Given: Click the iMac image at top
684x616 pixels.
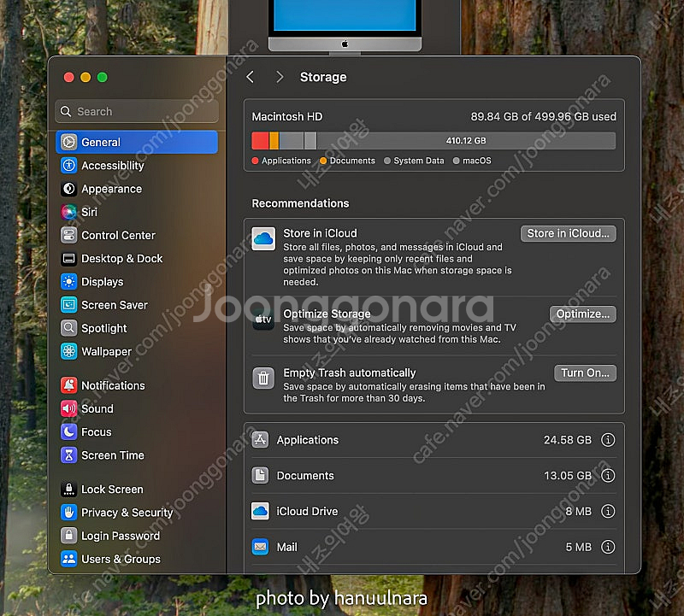Looking at the screenshot, I should 345,26.
